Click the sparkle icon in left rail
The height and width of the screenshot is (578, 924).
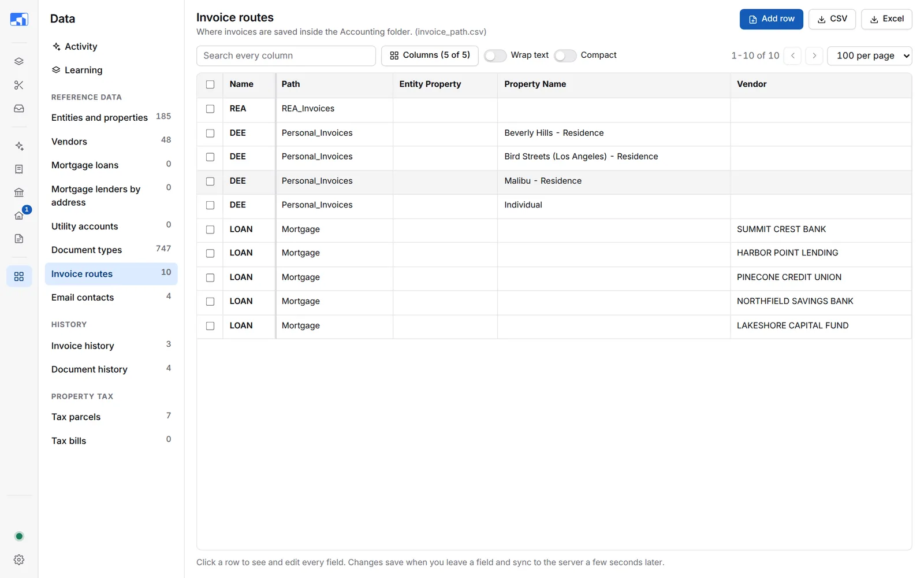19,146
